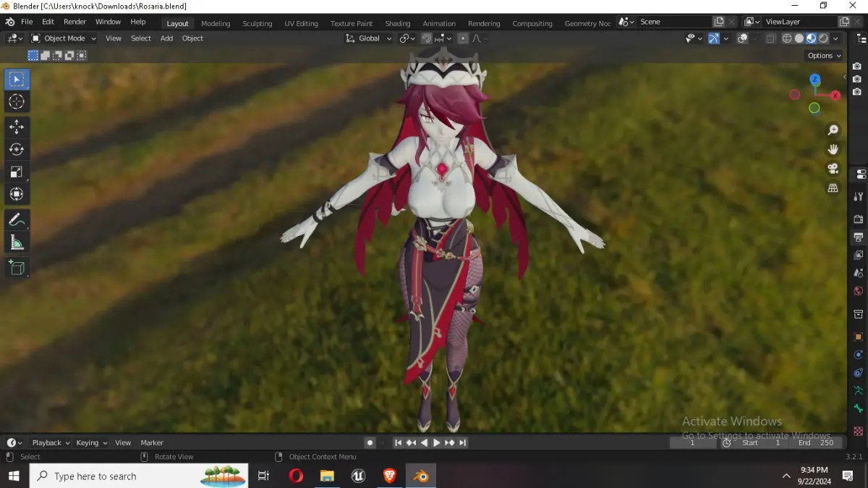Select the Scale tool
The image size is (868, 488).
[17, 172]
